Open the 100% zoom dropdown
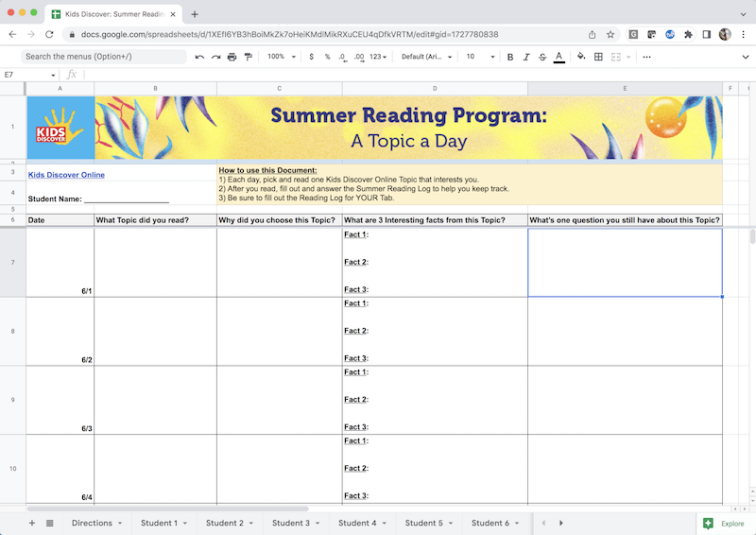Viewport: 756px width, 535px height. 282,57
